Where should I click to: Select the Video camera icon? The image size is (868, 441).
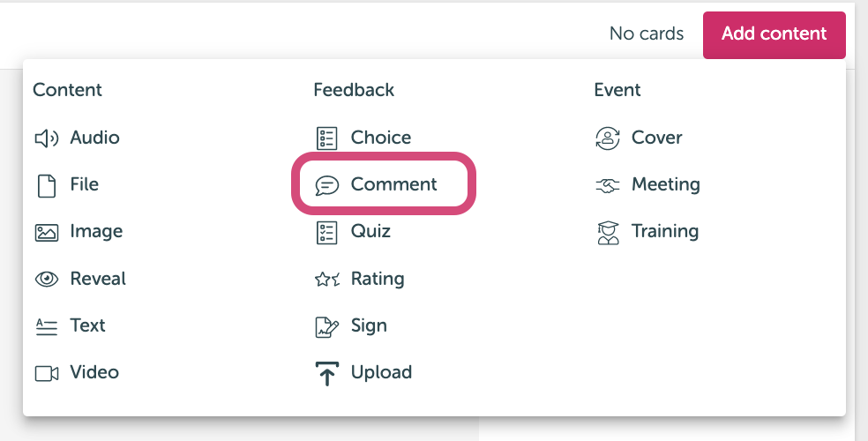tap(47, 373)
